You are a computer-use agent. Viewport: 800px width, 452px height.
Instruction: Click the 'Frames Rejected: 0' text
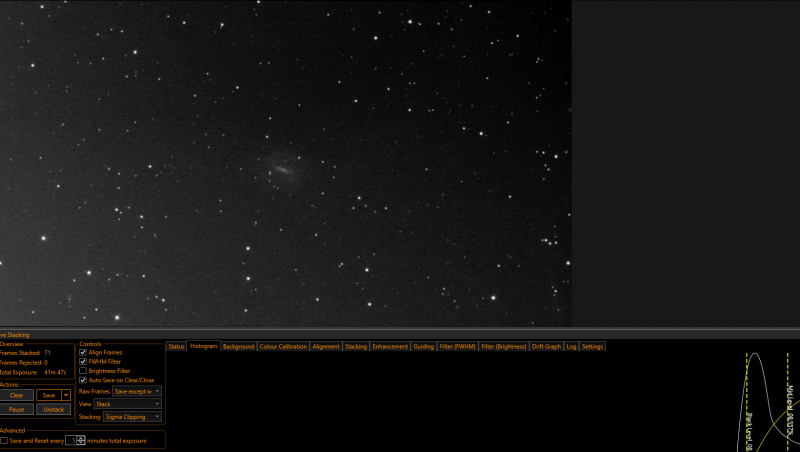click(24, 363)
